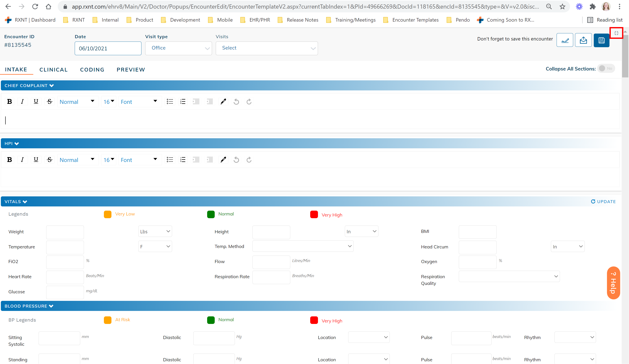The height and width of the screenshot is (364, 629).
Task: Open the Pendo bookmark folder
Action: click(x=458, y=20)
